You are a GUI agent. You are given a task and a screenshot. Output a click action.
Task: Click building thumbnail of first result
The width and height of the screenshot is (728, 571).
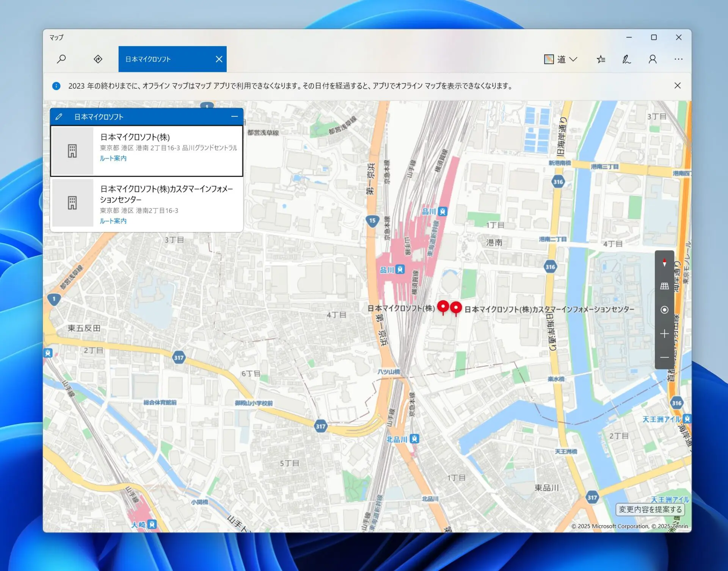(x=72, y=151)
